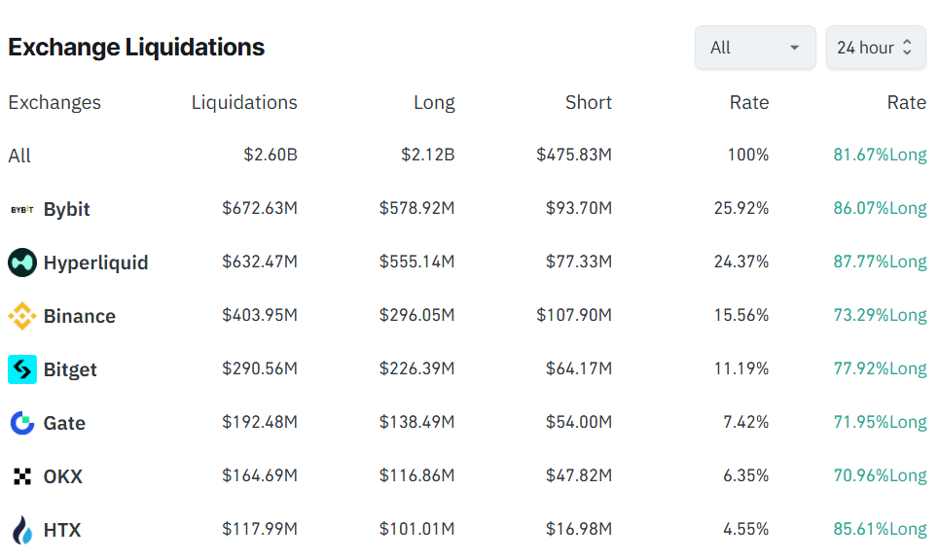This screenshot has height=560, width=939.
Task: Open the Hyperliquid exchange page link
Action: (94, 262)
